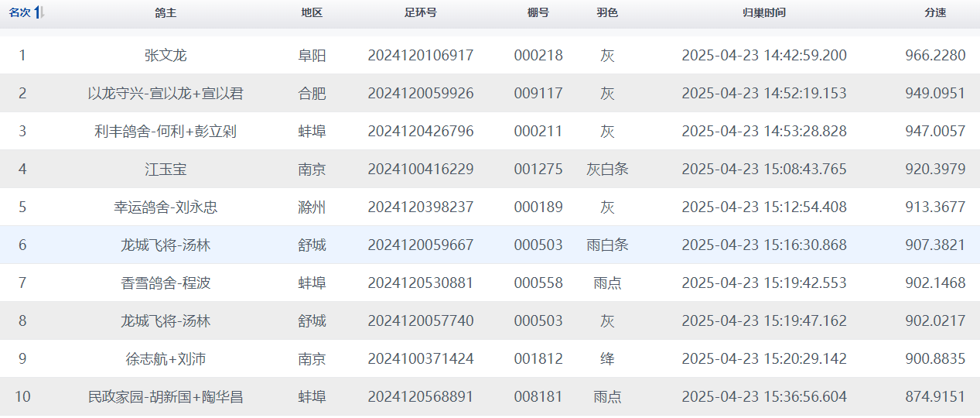
Task: Select the 足环号 column header
Action: [420, 13]
